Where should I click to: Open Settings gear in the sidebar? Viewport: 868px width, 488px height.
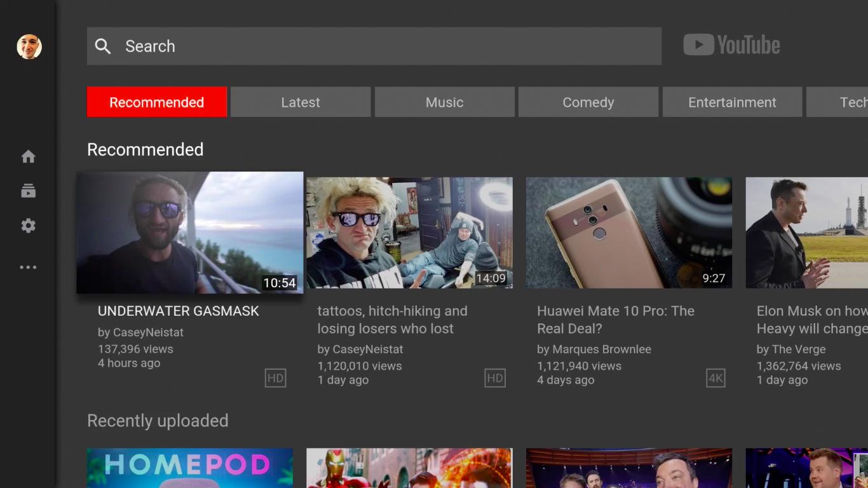pyautogui.click(x=28, y=226)
